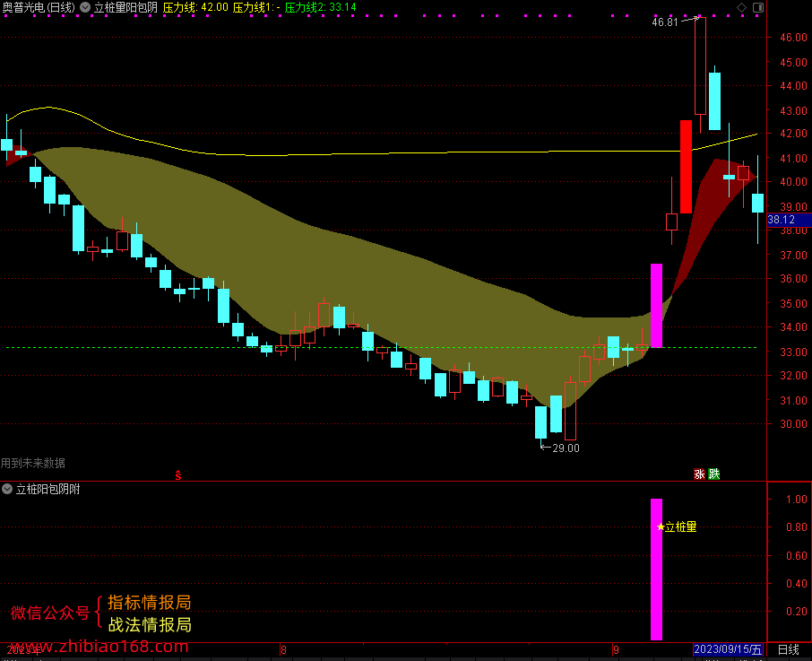Click the 压力线: 42.00 value
This screenshot has width=812, height=661.
tap(195, 7)
